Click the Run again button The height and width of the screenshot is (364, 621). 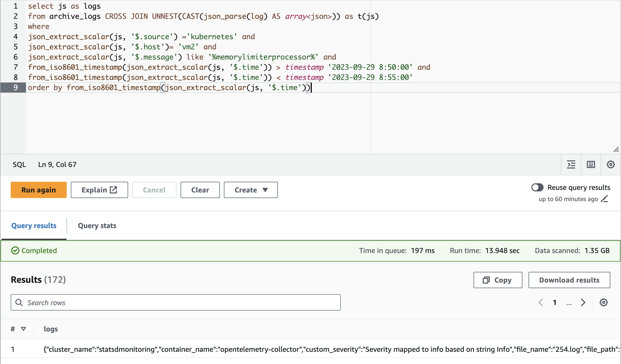pos(39,190)
